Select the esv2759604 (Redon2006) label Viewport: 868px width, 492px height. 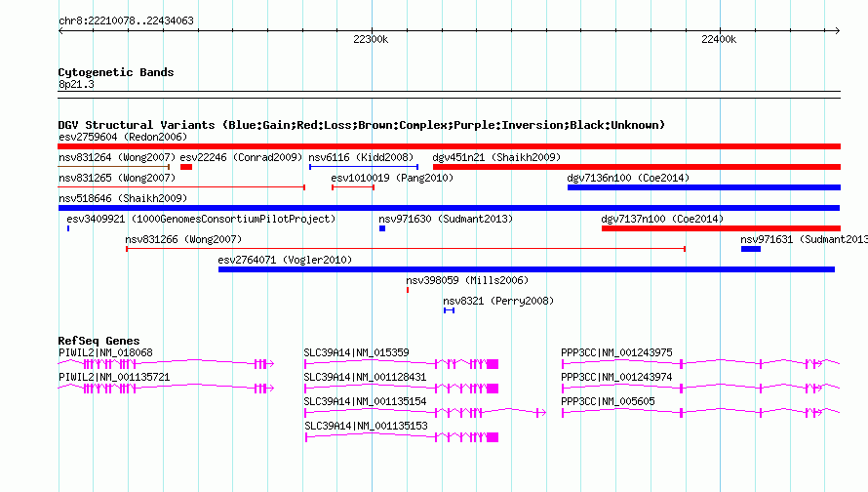tap(123, 137)
